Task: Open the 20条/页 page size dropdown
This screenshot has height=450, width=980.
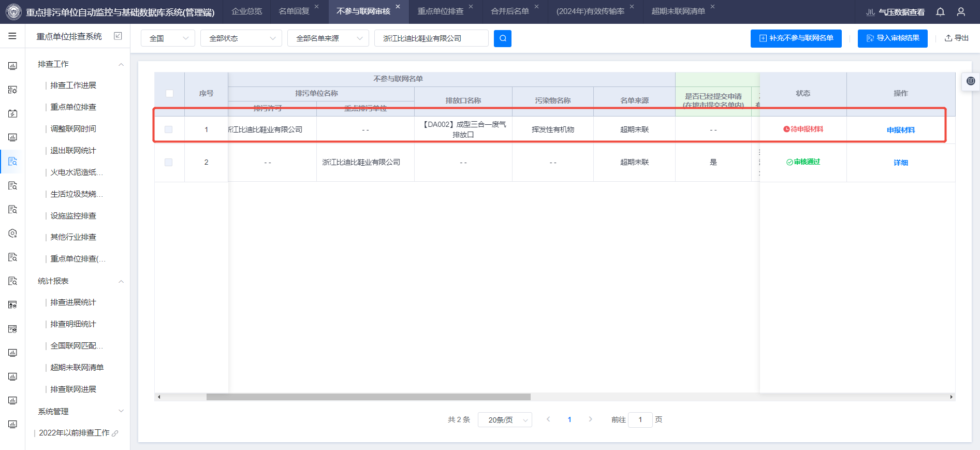Action: click(x=505, y=420)
